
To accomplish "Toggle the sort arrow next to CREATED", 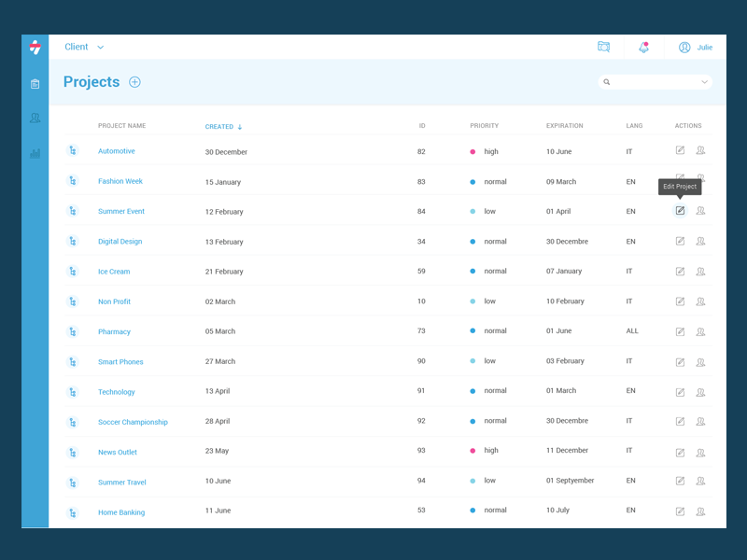I will click(x=242, y=126).
